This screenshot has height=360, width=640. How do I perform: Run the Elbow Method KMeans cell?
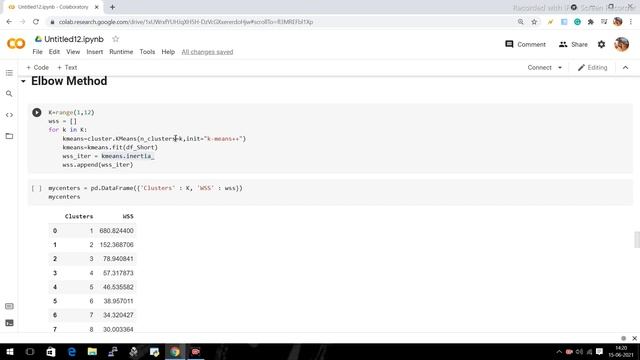coord(37,112)
